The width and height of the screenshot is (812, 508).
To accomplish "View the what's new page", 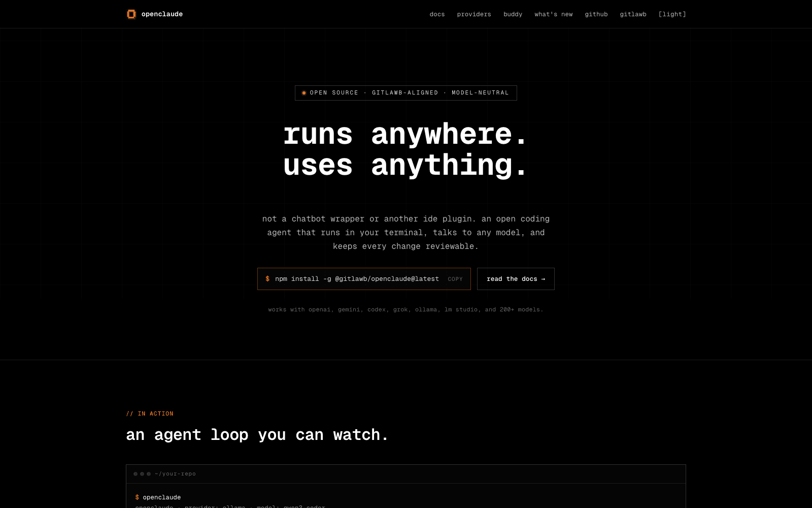I will tap(553, 14).
